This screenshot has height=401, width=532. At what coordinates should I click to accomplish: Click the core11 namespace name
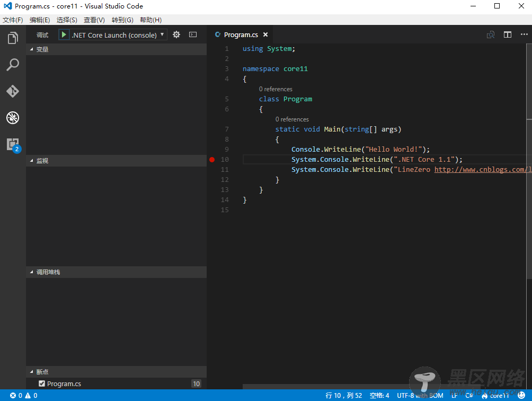[x=296, y=69]
